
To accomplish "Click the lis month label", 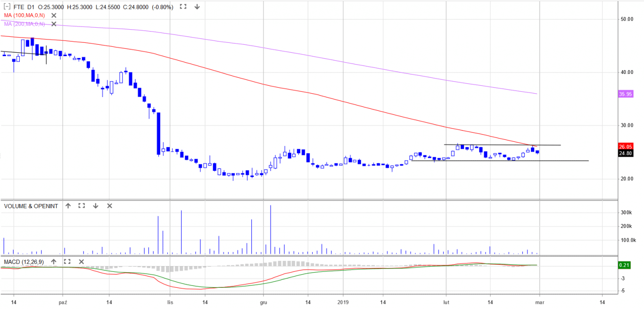I will [170, 301].
